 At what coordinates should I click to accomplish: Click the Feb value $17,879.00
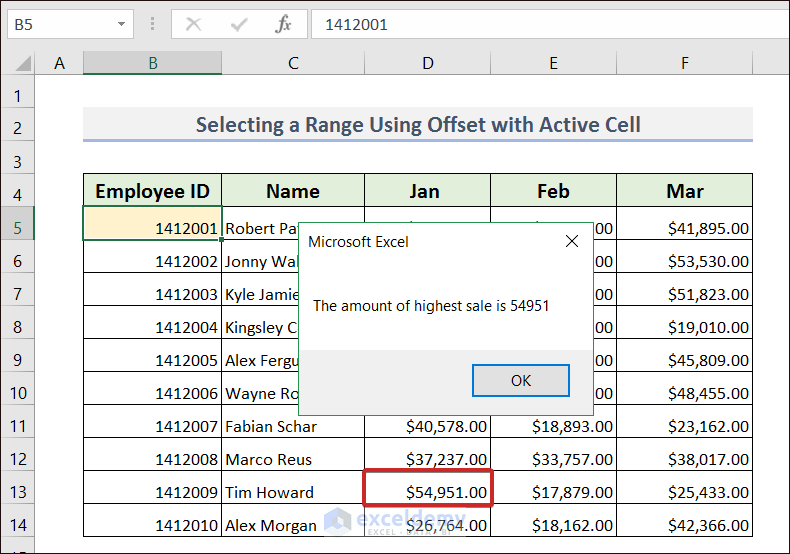pyautogui.click(x=553, y=488)
